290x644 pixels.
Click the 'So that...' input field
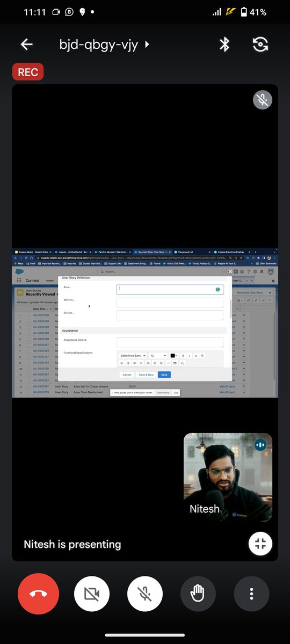170,315
